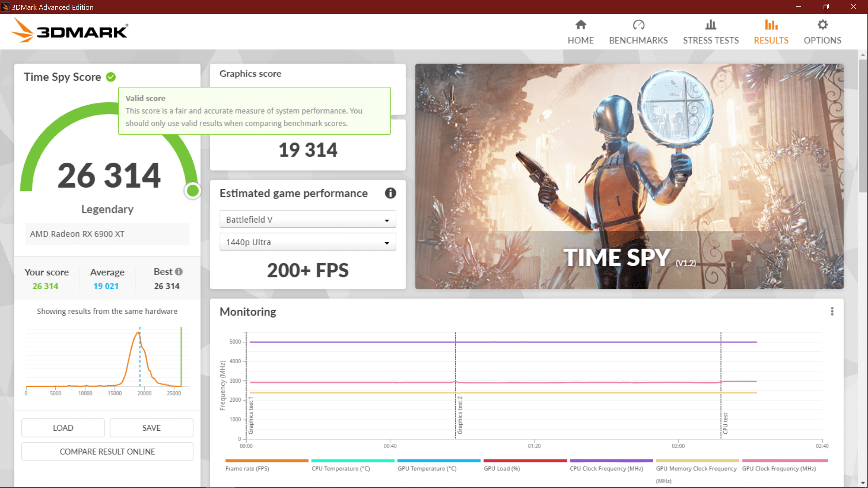This screenshot has height=488, width=868.
Task: Toggle the GPU Clock Frequency legend series
Action: [779, 468]
